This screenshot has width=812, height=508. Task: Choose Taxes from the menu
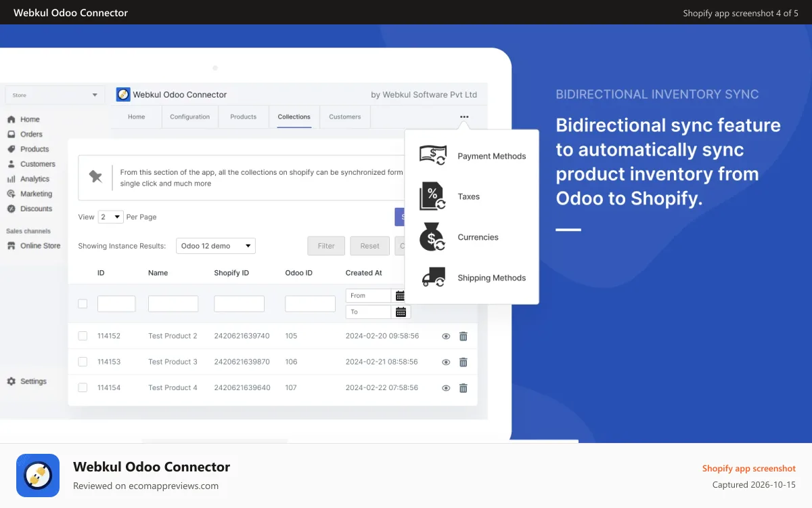tap(469, 196)
